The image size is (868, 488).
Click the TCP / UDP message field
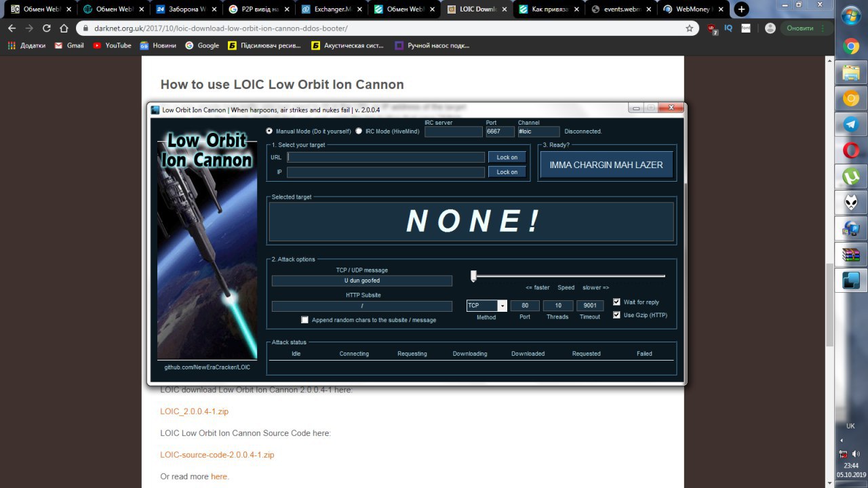click(x=362, y=281)
